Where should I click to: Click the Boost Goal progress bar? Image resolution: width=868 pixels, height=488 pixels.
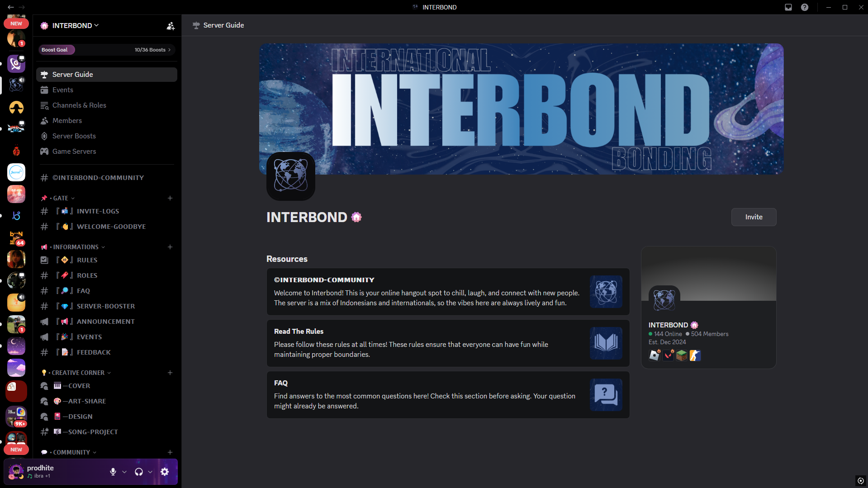tap(107, 50)
